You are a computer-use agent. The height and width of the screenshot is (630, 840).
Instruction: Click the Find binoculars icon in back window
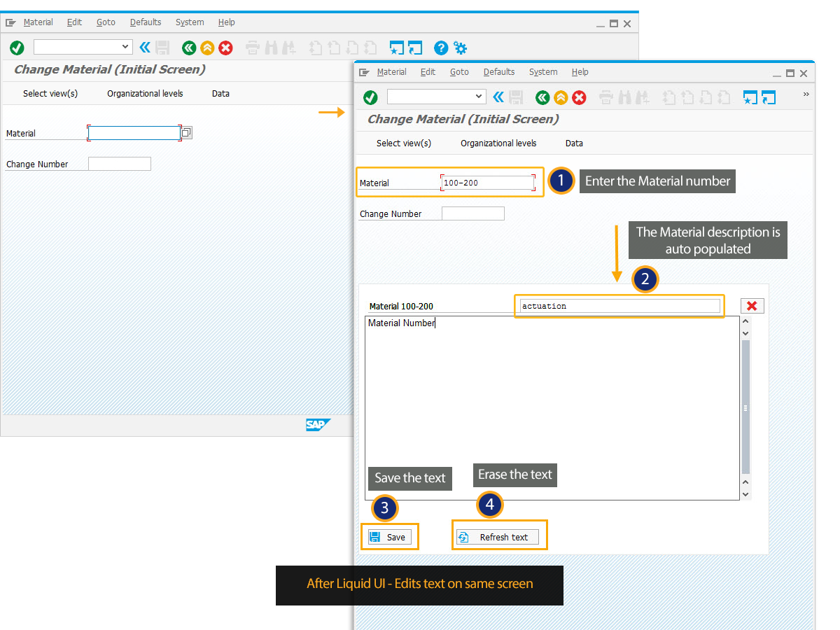pos(271,48)
